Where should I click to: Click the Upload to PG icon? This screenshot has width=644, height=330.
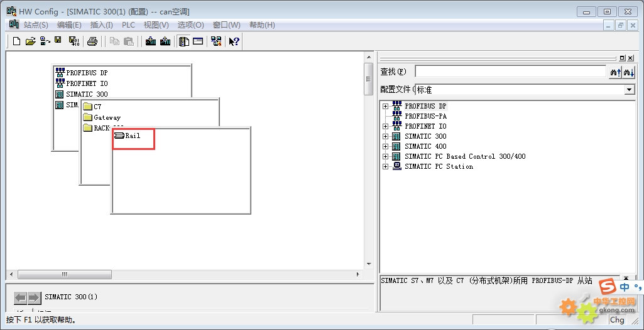165,41
